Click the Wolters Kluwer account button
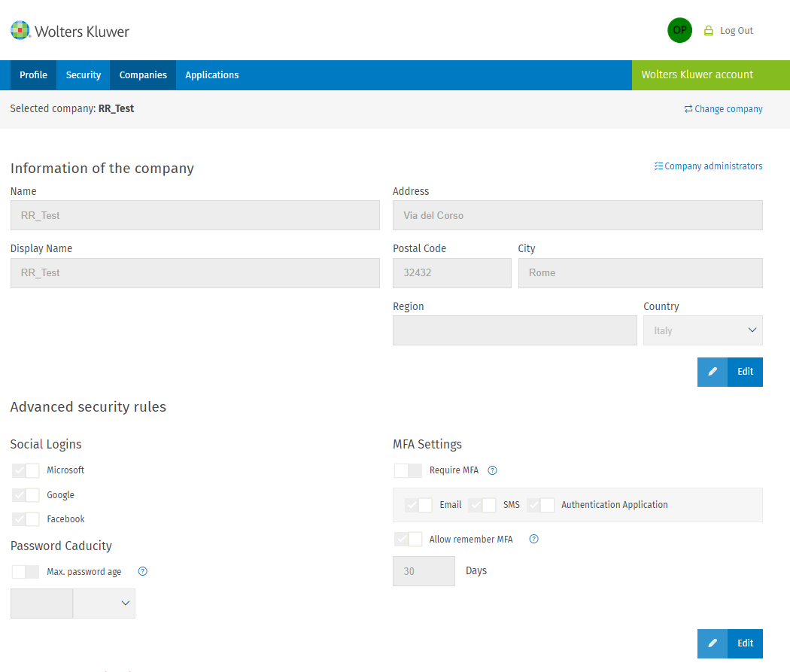790x672 pixels. point(711,75)
